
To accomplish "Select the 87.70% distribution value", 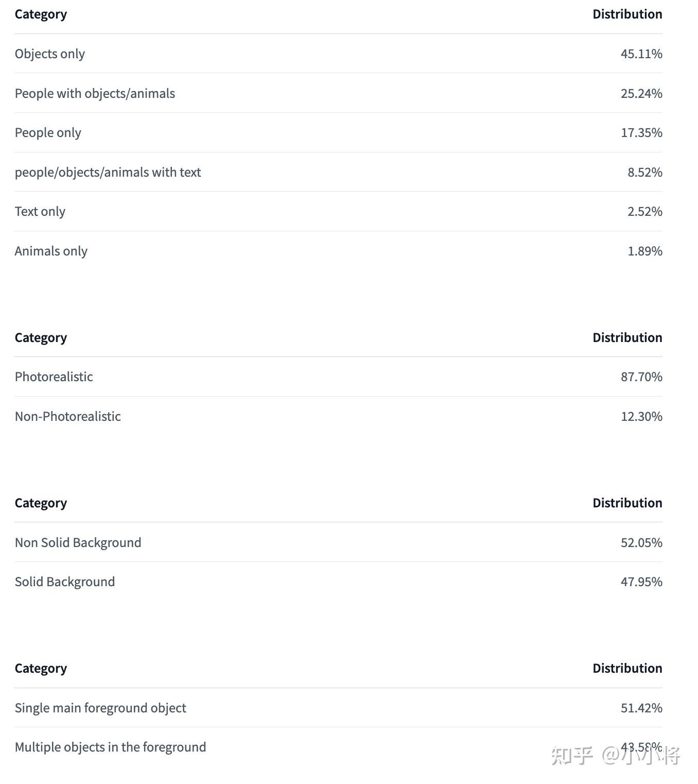I will click(641, 377).
